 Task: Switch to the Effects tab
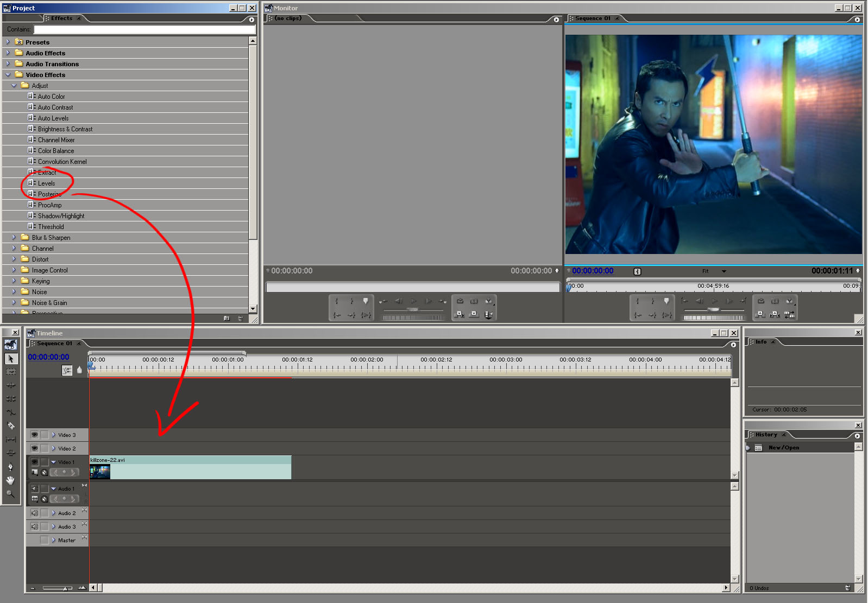62,18
